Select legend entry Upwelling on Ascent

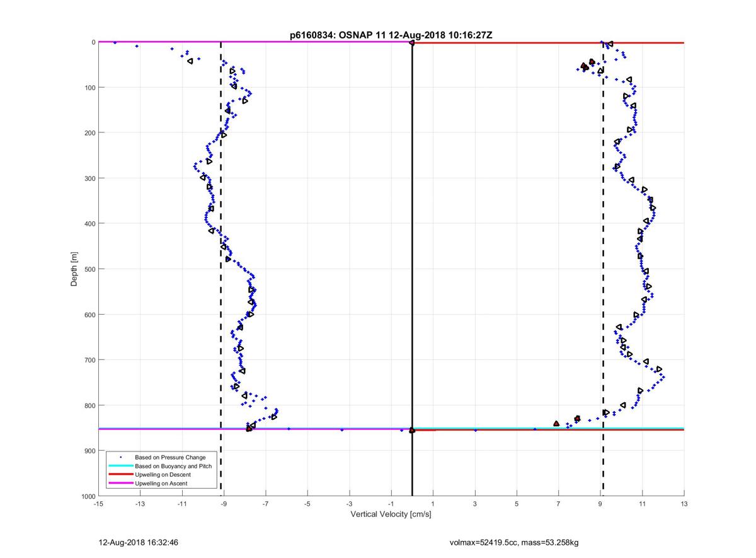[x=161, y=484]
